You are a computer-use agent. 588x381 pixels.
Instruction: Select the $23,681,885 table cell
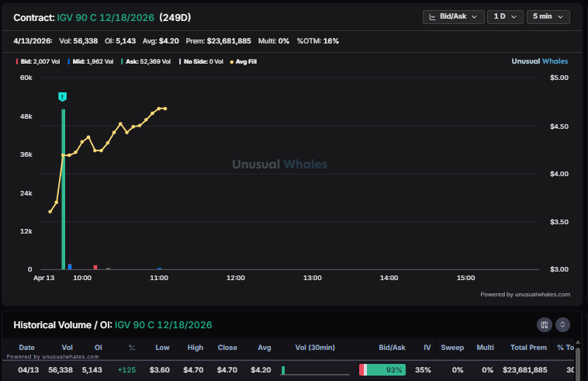pyautogui.click(x=525, y=370)
